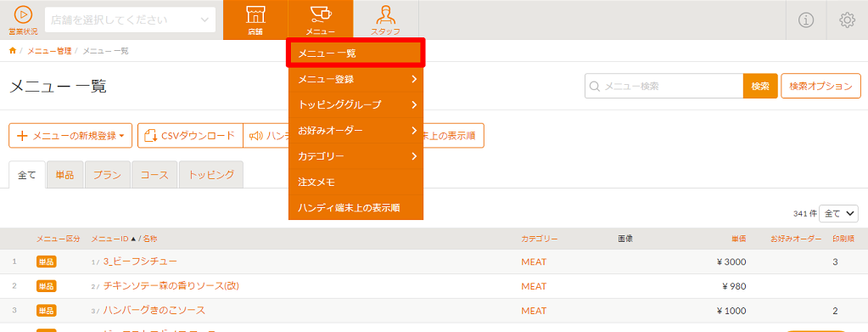Open the 店舗を選択してください dropdown
Viewport: 868px width, 332px height.
pos(130,20)
